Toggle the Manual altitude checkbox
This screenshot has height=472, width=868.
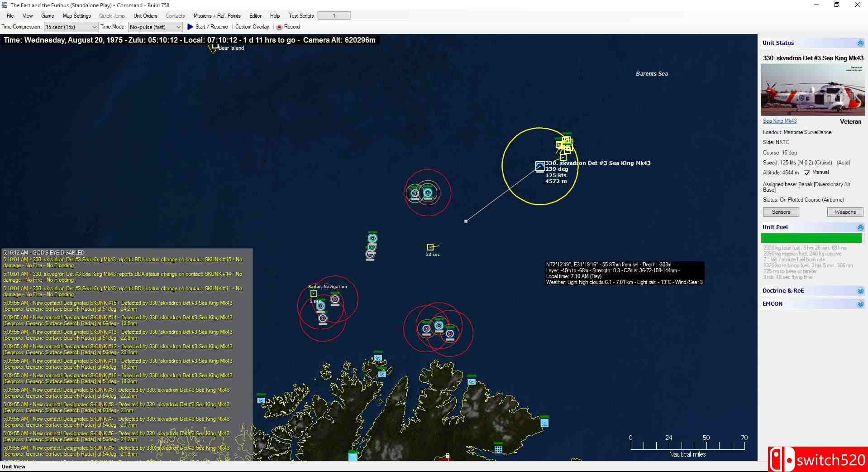pyautogui.click(x=807, y=173)
